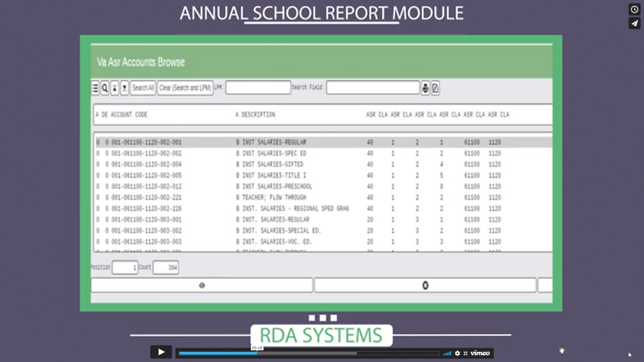Image resolution: width=644 pixels, height=362 pixels.
Task: Toggle fullscreen on the video player
Action: pos(466,353)
